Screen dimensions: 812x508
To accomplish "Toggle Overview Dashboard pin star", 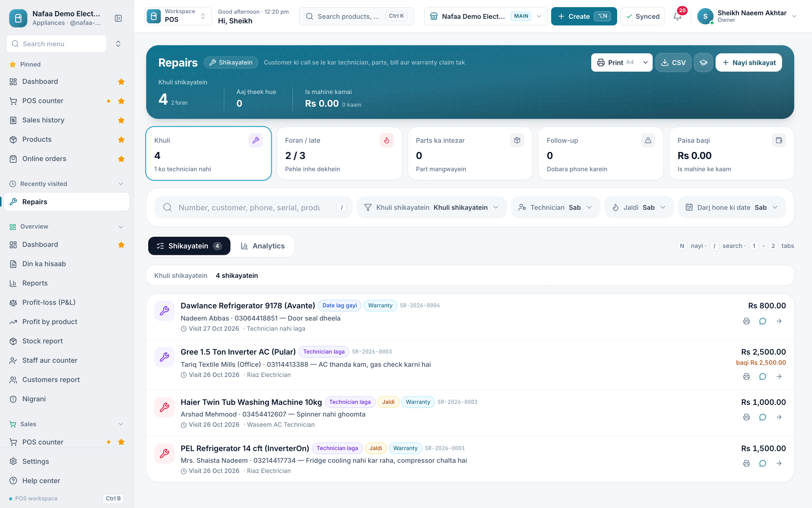I will (x=121, y=245).
